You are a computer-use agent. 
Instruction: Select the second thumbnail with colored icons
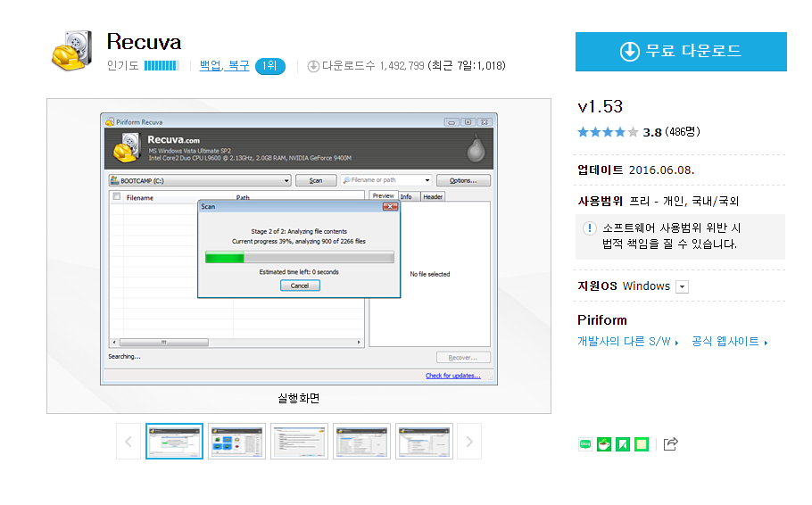(236, 442)
